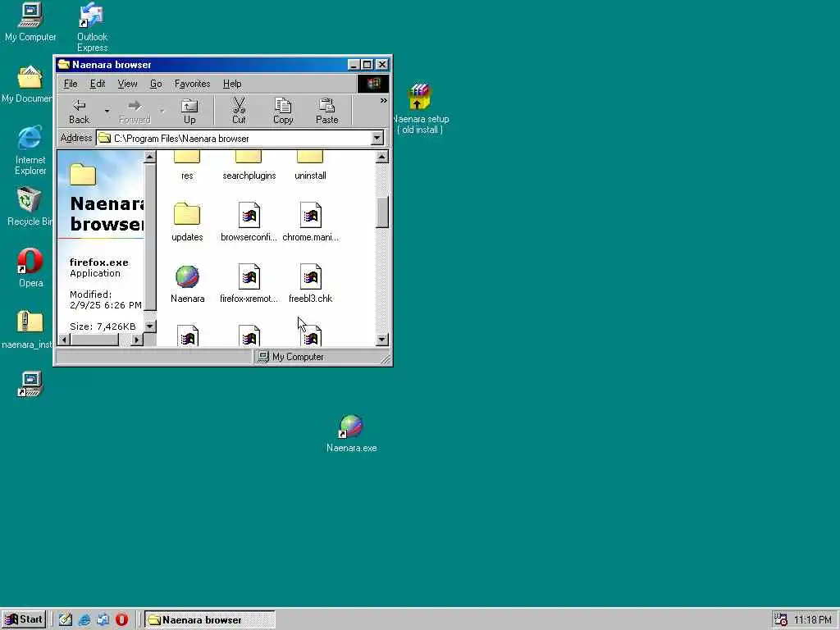Open the Favorites menu
The width and height of the screenshot is (840, 630).
click(x=192, y=84)
